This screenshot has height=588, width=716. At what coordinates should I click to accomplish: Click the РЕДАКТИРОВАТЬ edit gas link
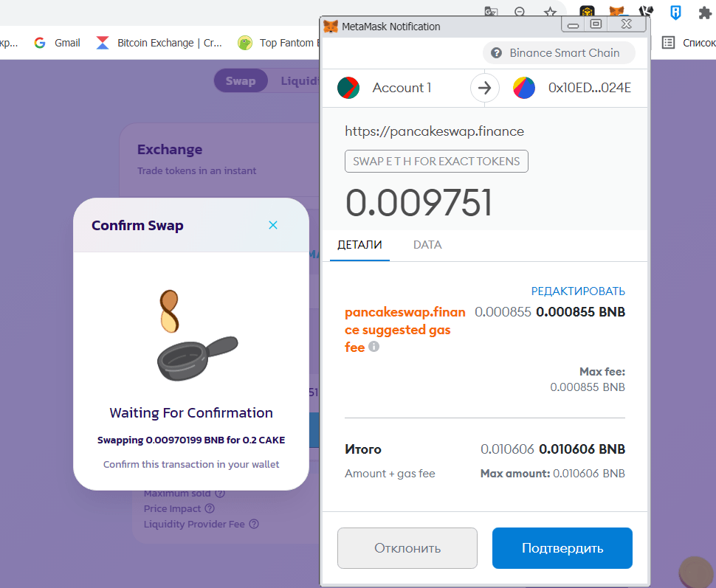pyautogui.click(x=578, y=291)
